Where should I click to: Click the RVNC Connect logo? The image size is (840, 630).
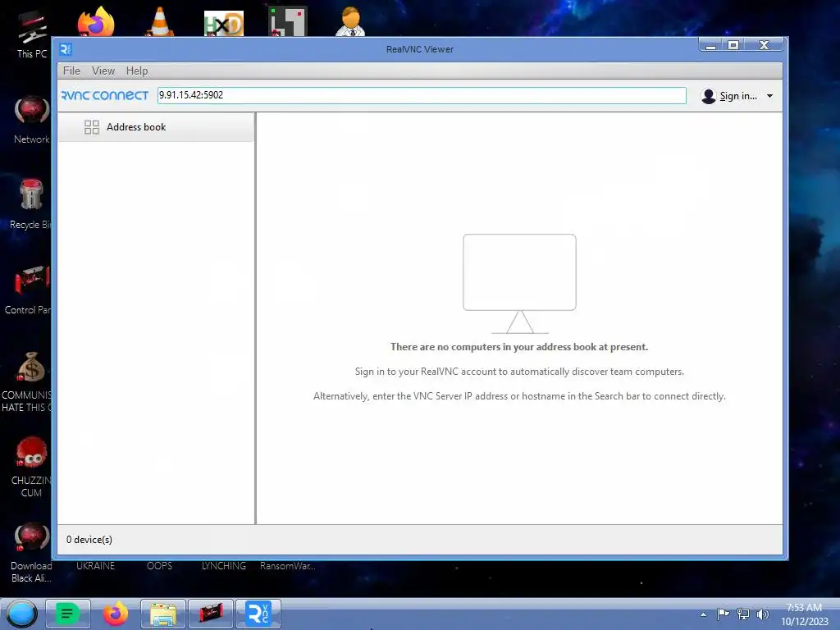(x=104, y=95)
